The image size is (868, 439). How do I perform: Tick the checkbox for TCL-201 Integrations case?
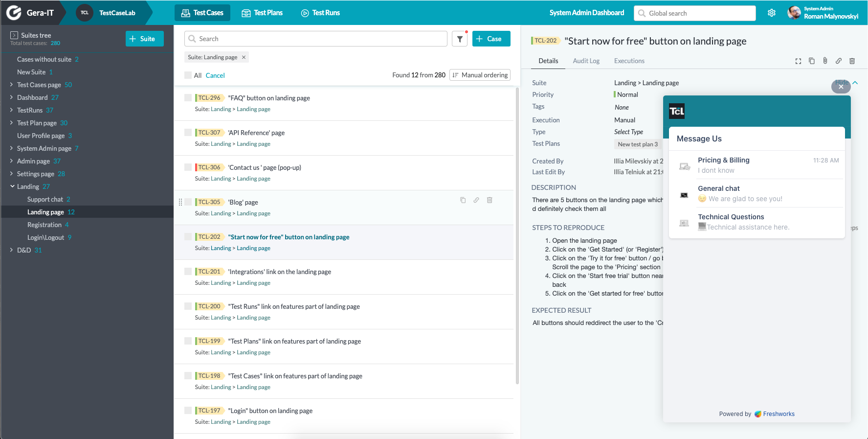[x=188, y=272]
